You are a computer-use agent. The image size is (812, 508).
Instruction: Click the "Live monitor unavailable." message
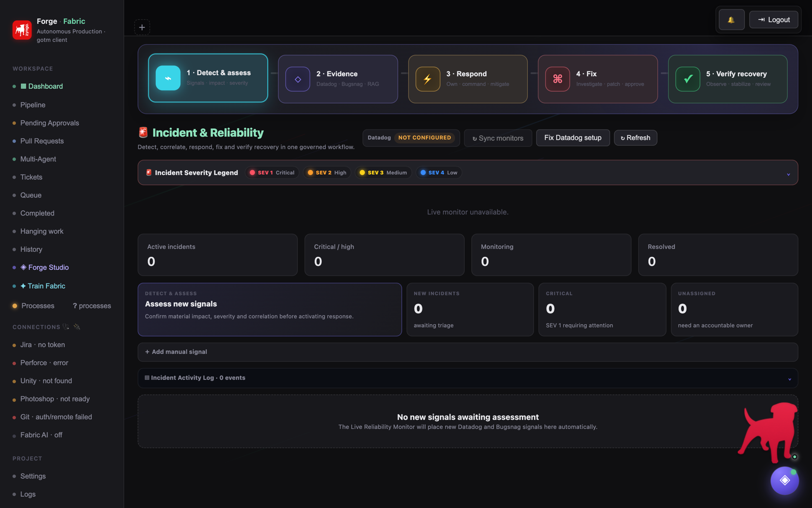[x=468, y=212]
